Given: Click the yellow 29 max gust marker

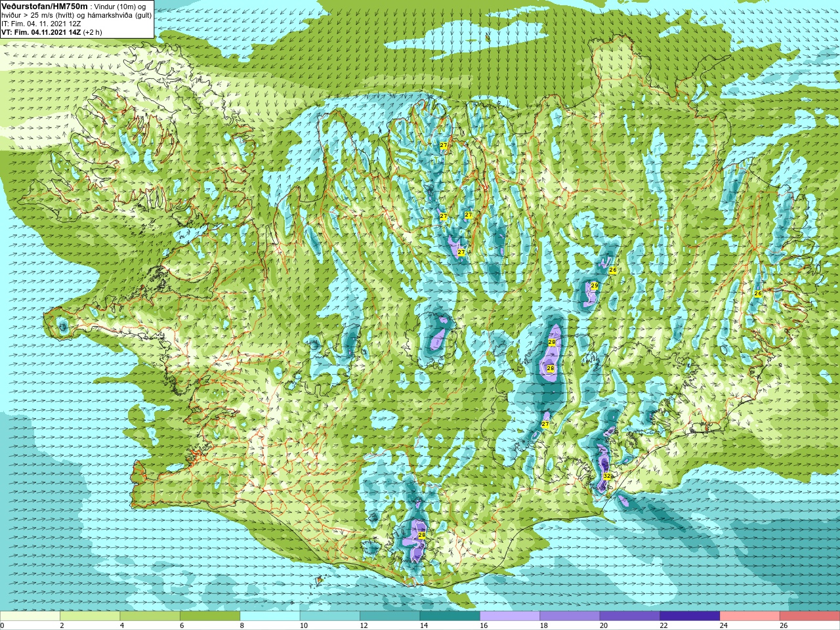Looking at the screenshot, I should pos(595,285).
